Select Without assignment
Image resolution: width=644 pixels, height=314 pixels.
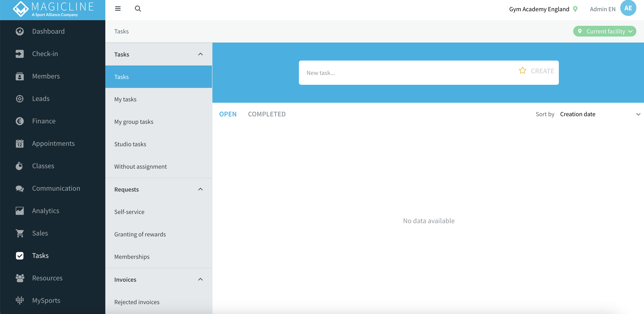158,167
